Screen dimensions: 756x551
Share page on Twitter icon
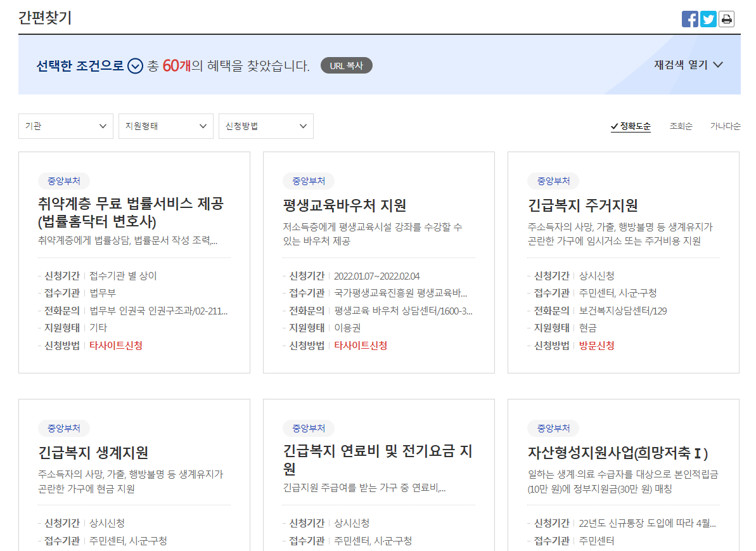pyautogui.click(x=708, y=19)
